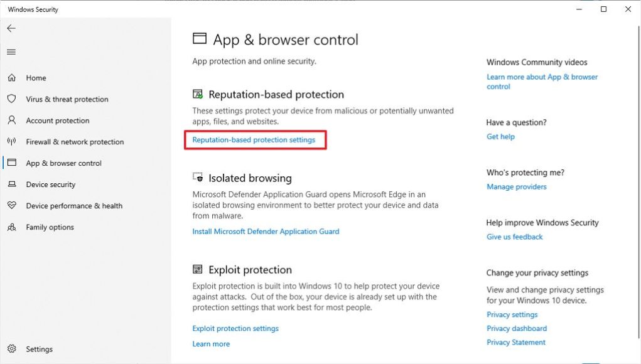Click Learn more under Exploit protection
The width and height of the screenshot is (641, 364).
point(211,344)
